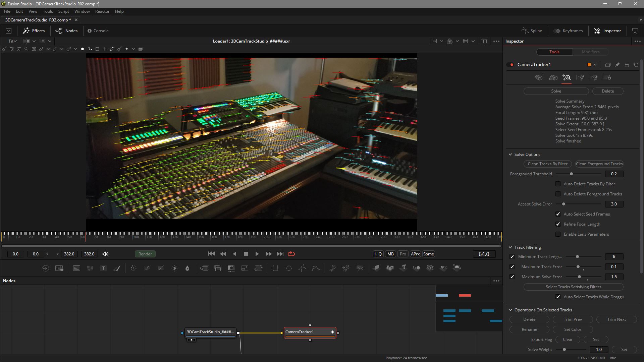Click Clean Tracks By Filter button
This screenshot has height=362, width=644.
point(547,164)
